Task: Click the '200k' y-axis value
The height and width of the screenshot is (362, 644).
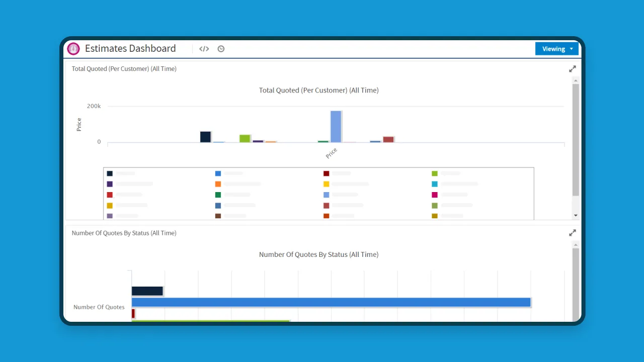Action: (x=94, y=106)
